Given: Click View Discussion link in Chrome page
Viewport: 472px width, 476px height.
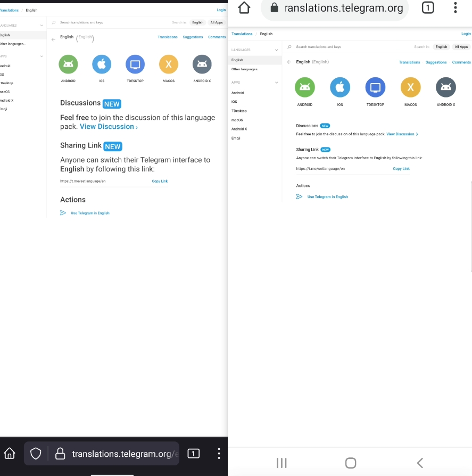Looking at the screenshot, I should (x=402, y=134).
